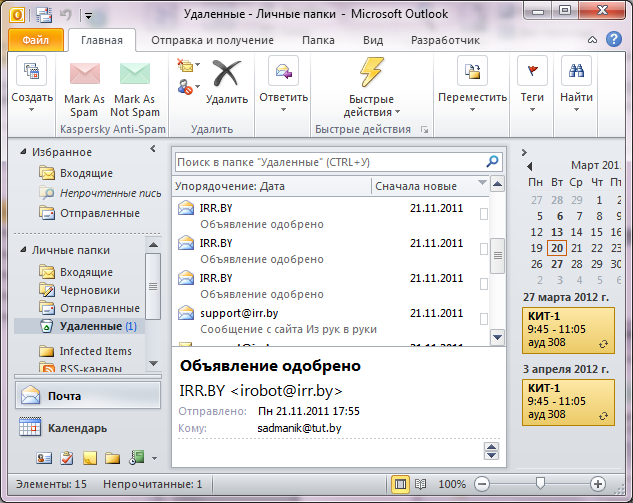Open the Теги dropdown arrow
The height and width of the screenshot is (503, 633).
pos(532,109)
